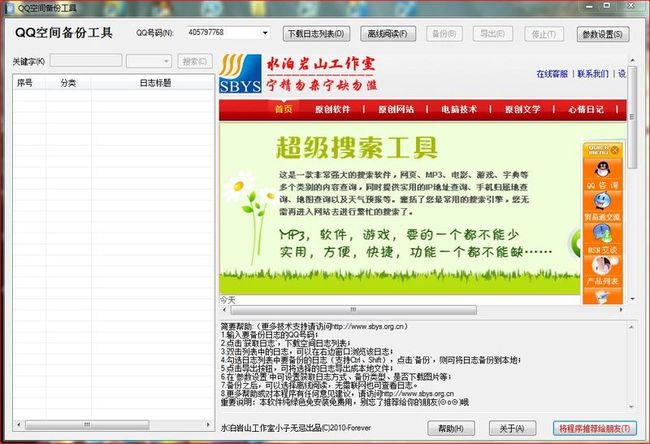Click the 贸易通交流 icon in quick menu
This screenshot has height=444, width=650.
coord(602,202)
